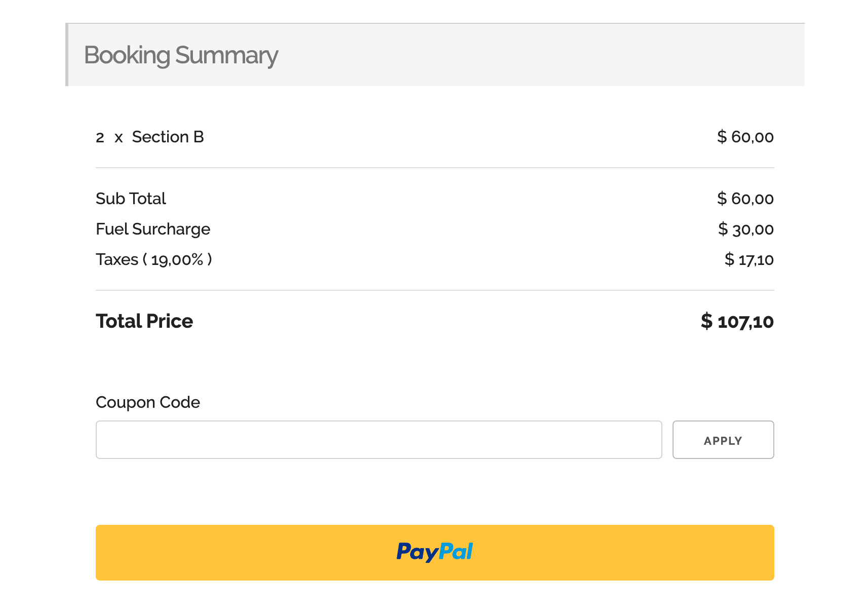Click the Taxes label text
Screen dimensions: 868x615
click(117, 259)
